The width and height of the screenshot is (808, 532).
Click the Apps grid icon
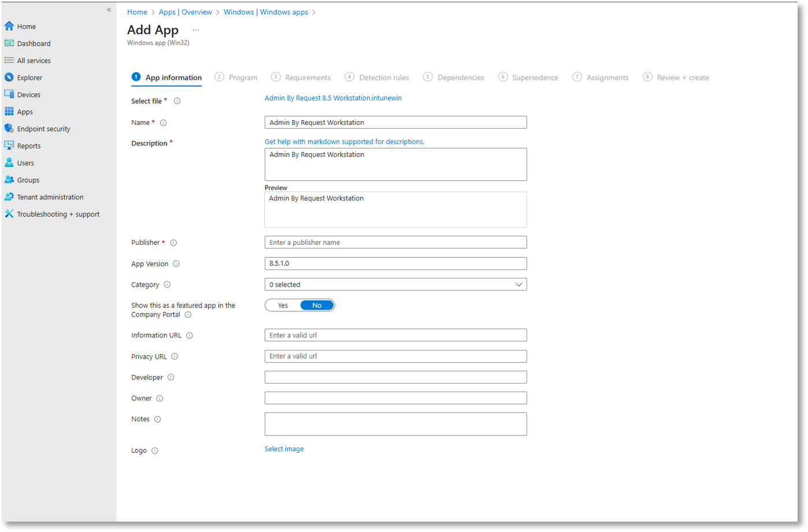(9, 111)
